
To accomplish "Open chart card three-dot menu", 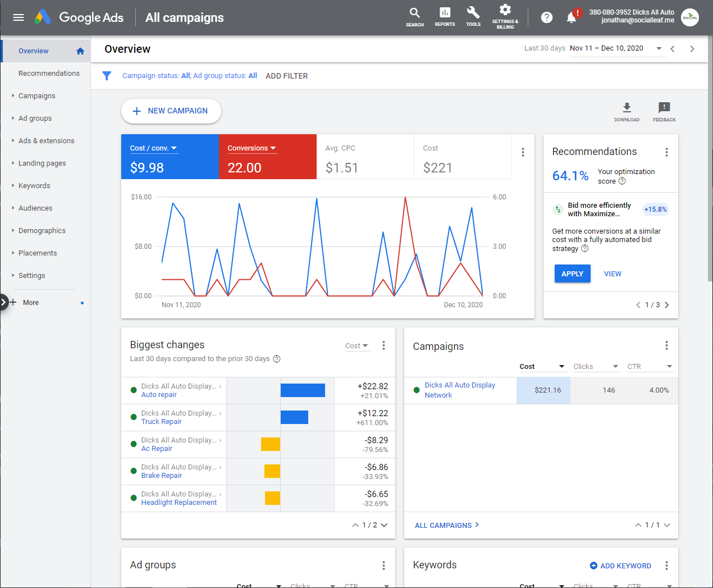I will 523,152.
